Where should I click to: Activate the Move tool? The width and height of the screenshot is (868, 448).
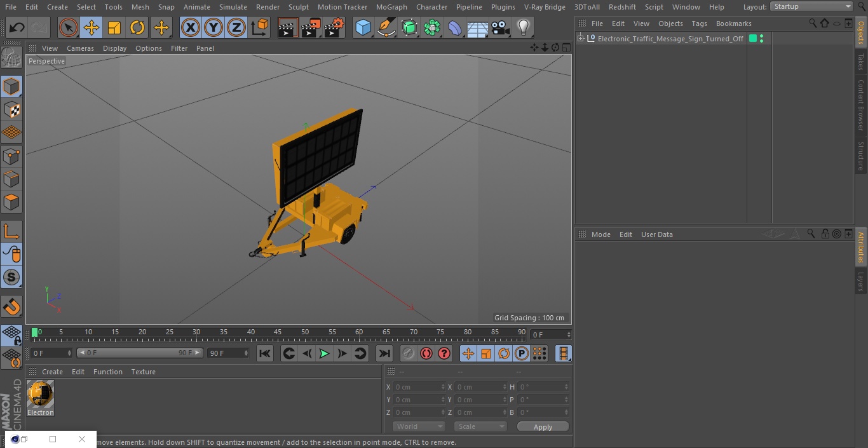92,28
